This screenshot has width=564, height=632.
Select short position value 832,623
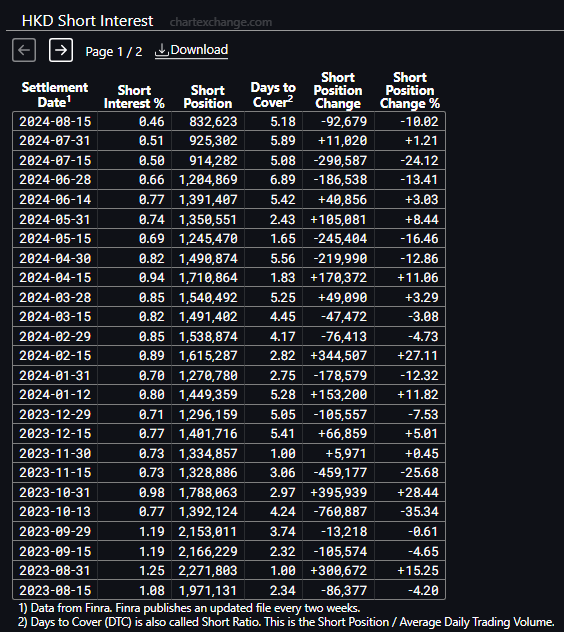213,121
